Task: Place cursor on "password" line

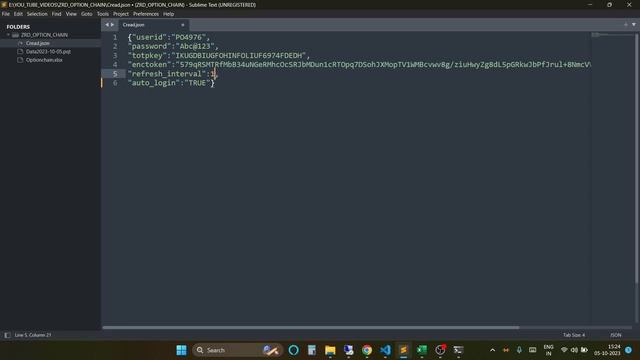Action: point(173,46)
